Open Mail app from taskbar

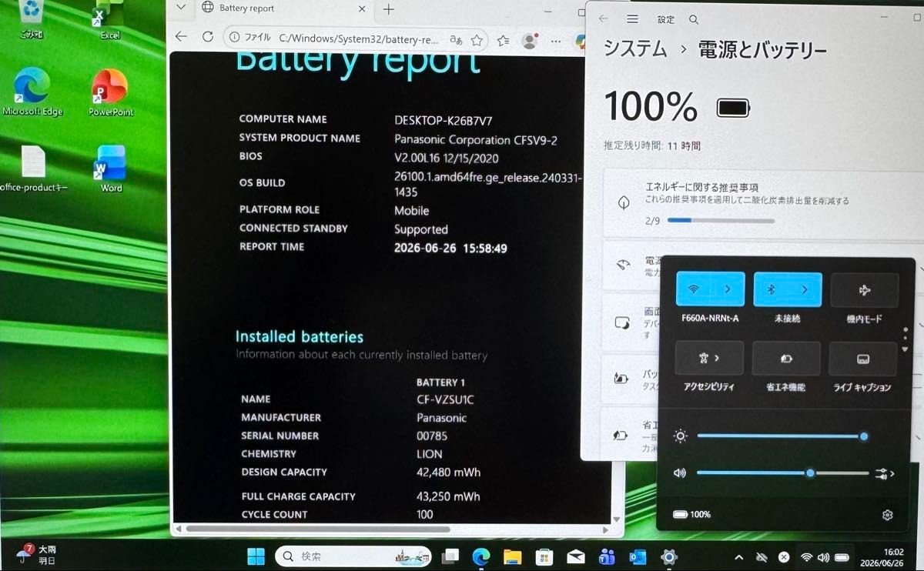(x=576, y=556)
